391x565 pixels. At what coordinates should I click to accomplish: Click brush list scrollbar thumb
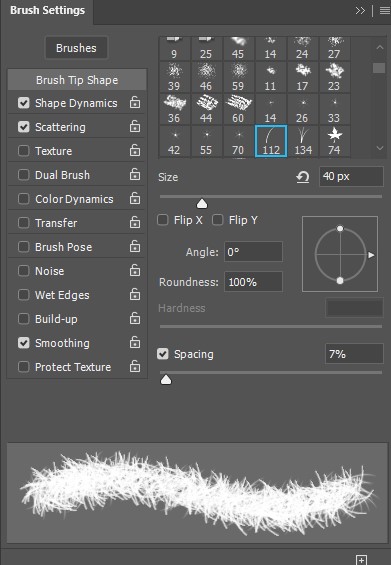379,68
